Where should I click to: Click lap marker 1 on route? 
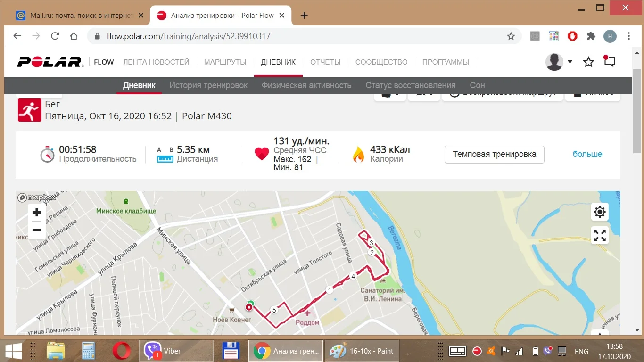tap(330, 290)
